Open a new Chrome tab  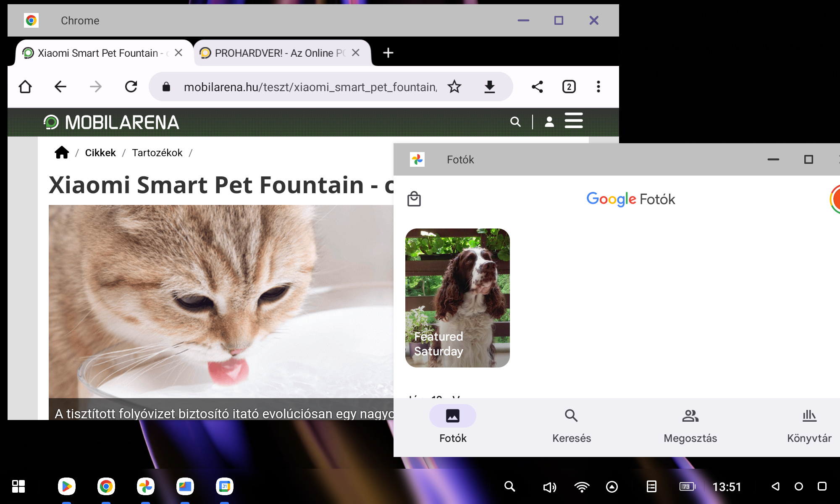click(x=388, y=53)
